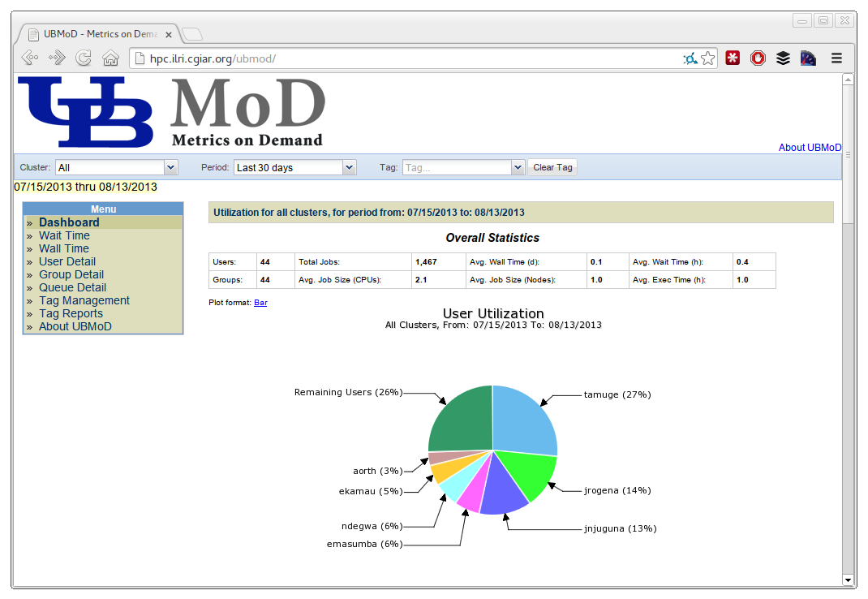Open the stacked layers extension icon
868x599 pixels.
783,58
